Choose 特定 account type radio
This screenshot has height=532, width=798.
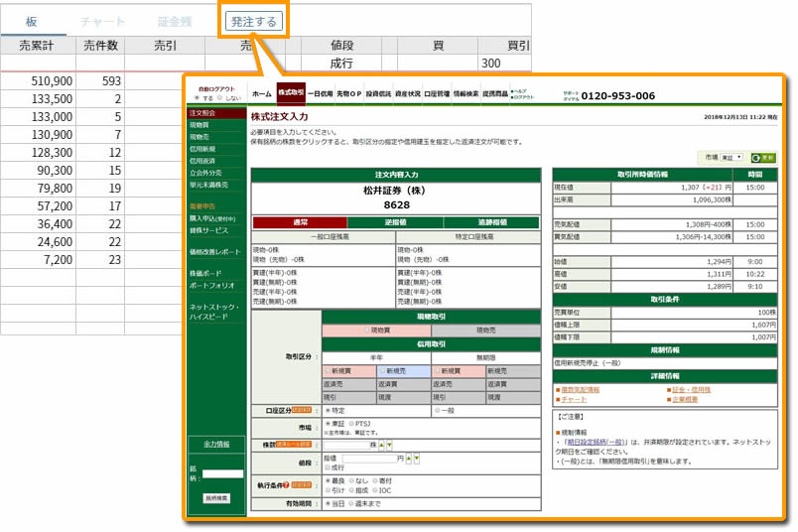point(328,410)
